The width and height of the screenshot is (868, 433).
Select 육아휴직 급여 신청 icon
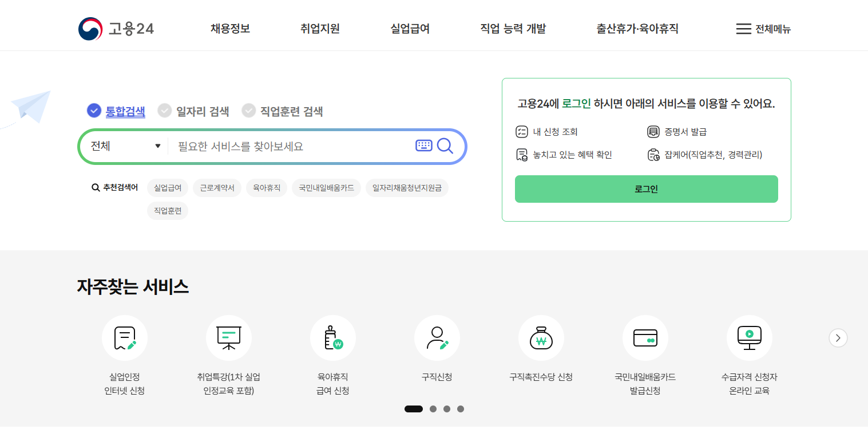[x=333, y=338]
